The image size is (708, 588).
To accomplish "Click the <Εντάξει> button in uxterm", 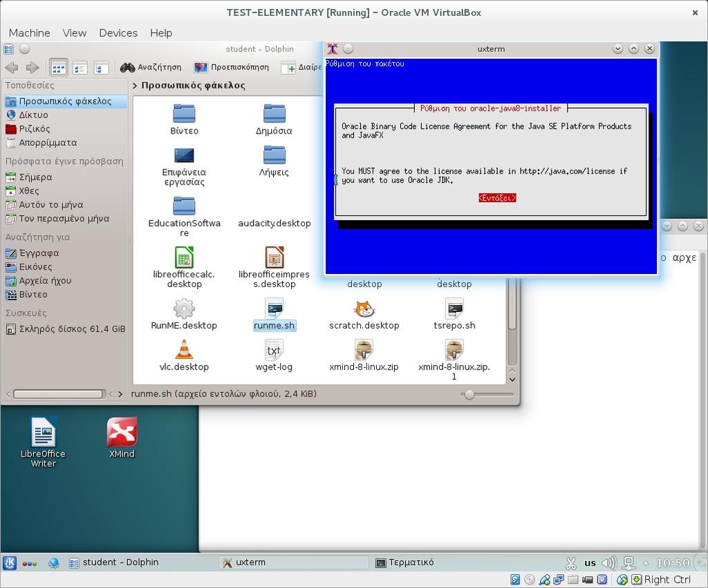I will pos(497,198).
